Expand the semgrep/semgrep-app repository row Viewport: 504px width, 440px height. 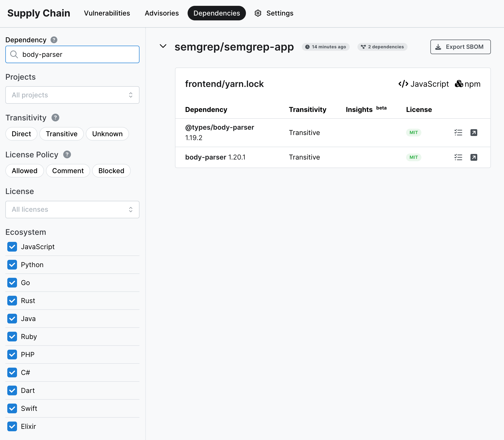[163, 46]
